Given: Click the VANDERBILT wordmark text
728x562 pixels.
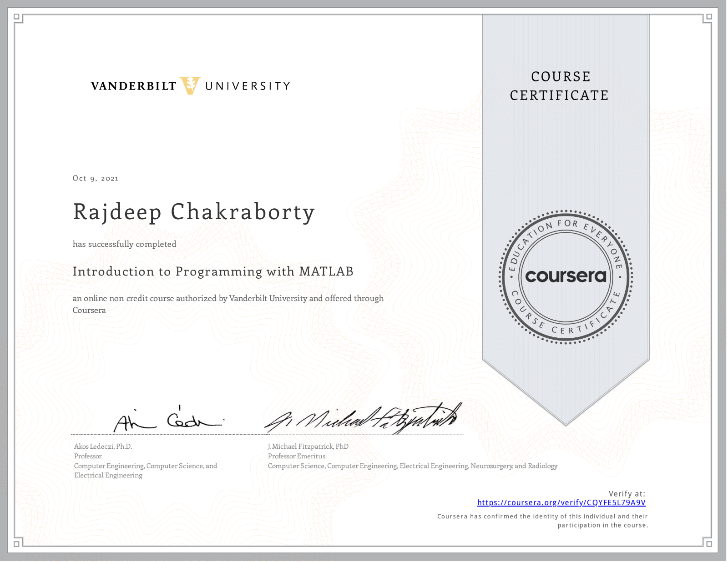Looking at the screenshot, I should click(133, 86).
